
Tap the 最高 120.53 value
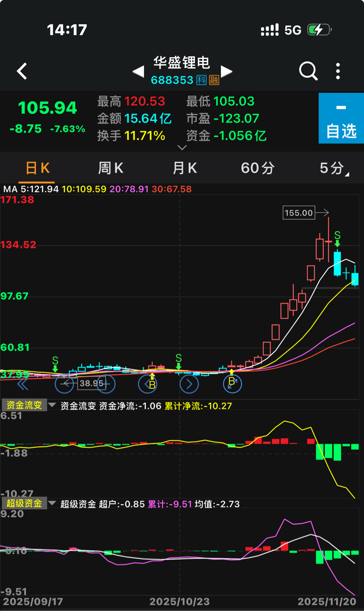(145, 101)
